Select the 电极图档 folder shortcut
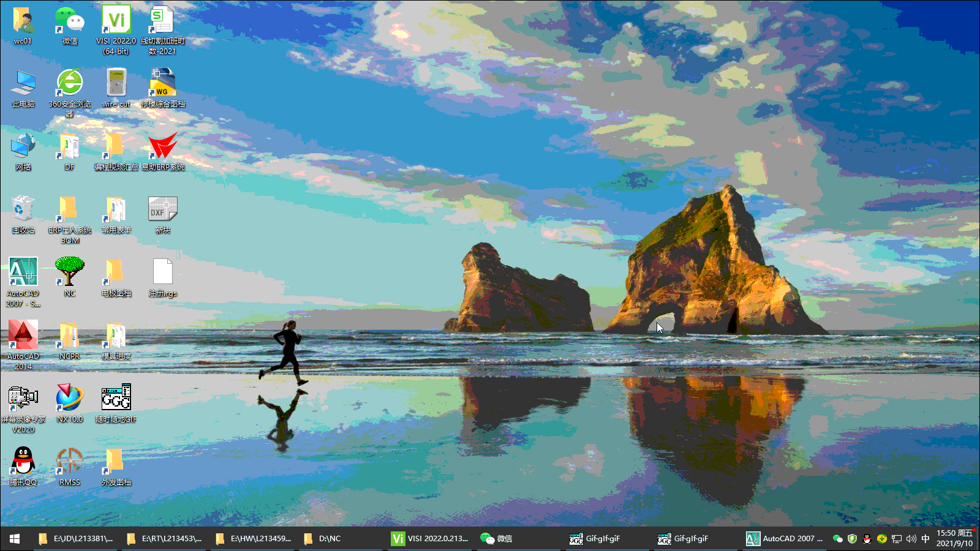 (x=116, y=277)
